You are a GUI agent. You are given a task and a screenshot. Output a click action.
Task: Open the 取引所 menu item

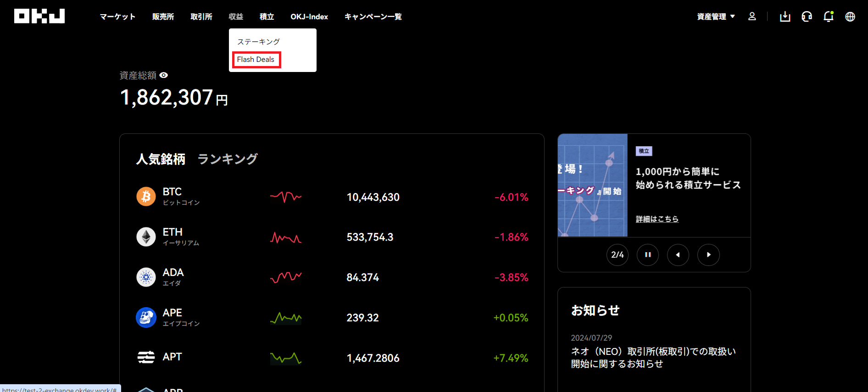click(201, 17)
